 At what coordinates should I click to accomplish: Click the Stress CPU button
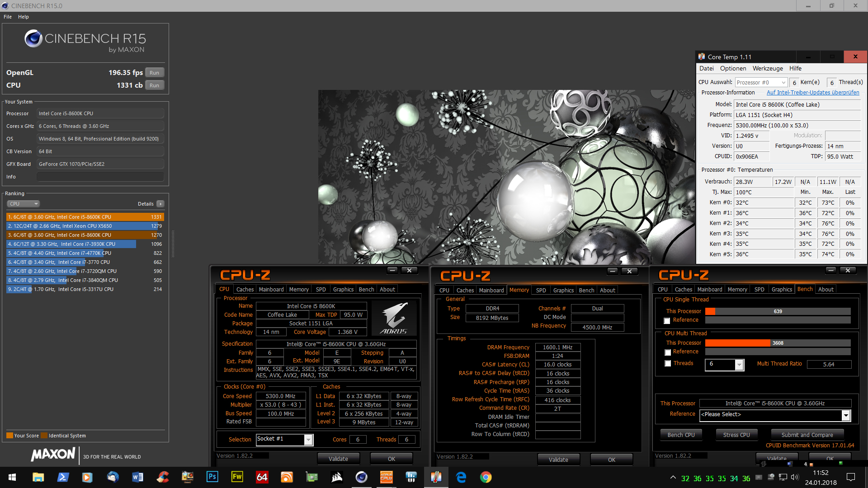coord(736,435)
